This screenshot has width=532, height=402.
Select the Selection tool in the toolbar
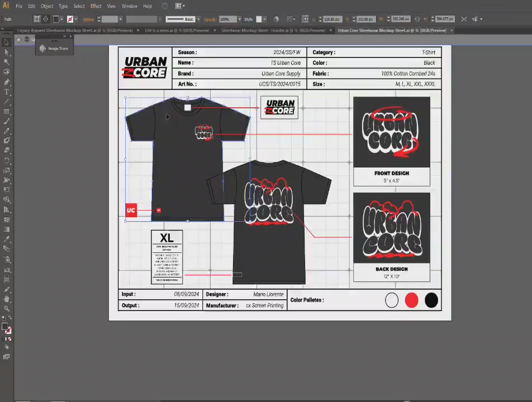pyautogui.click(x=7, y=42)
